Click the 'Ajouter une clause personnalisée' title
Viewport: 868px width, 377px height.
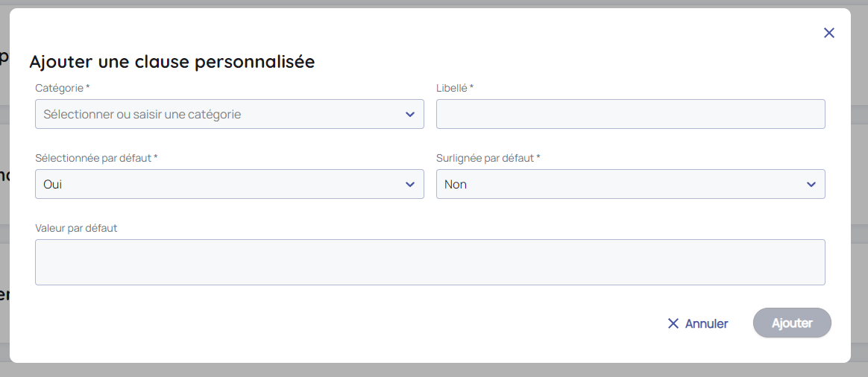[172, 62]
